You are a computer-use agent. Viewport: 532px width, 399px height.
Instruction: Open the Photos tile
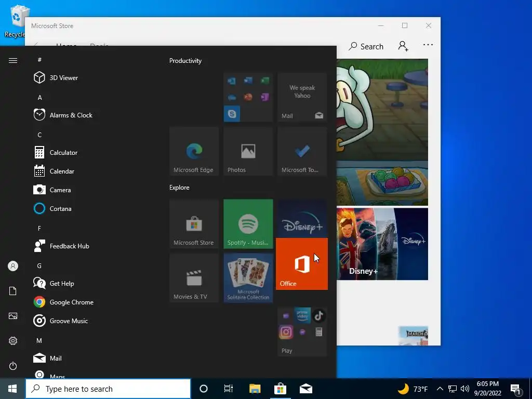pos(248,151)
